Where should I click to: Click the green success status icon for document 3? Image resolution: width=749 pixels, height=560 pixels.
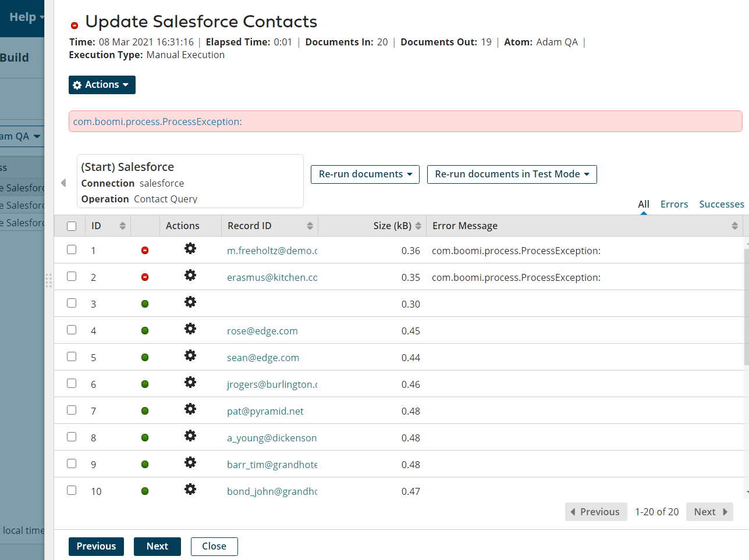(x=145, y=304)
